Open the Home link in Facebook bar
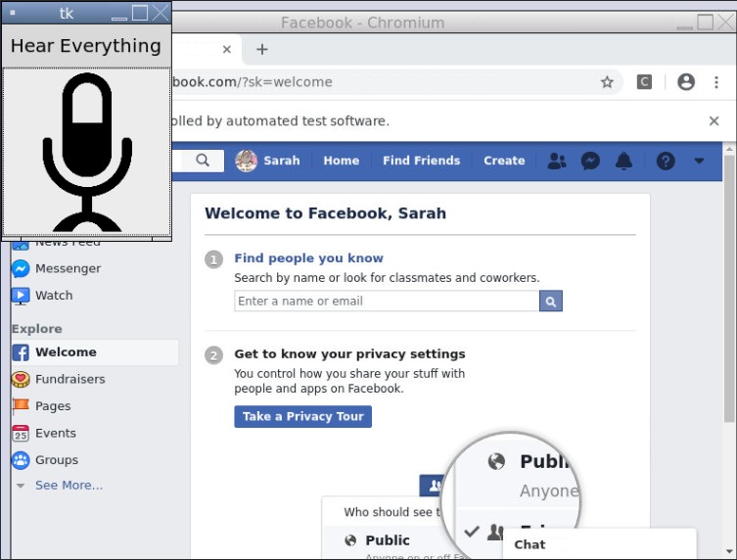Image resolution: width=737 pixels, height=560 pixels. point(342,161)
